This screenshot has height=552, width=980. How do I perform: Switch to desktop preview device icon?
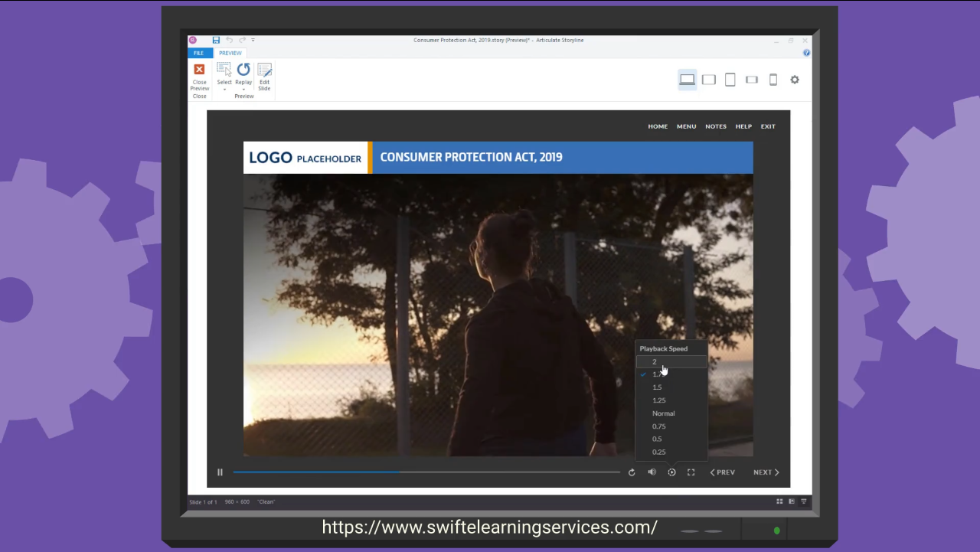tap(687, 80)
